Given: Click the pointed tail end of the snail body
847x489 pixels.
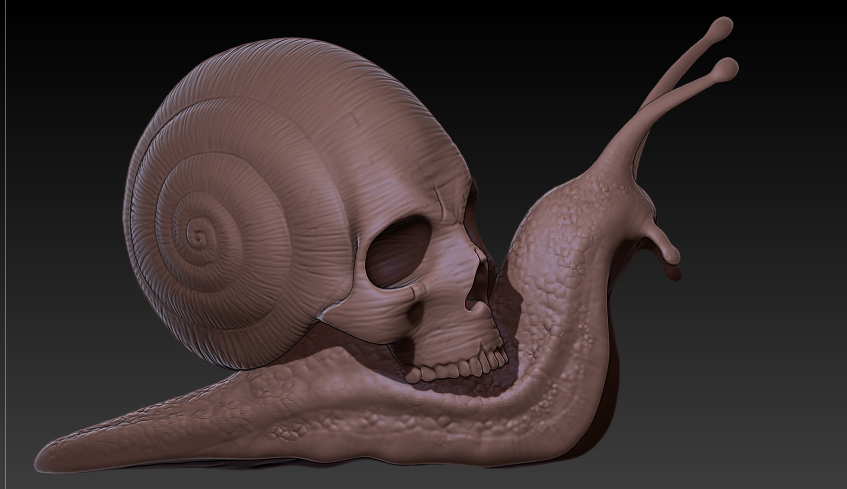Looking at the screenshot, I should [49, 459].
